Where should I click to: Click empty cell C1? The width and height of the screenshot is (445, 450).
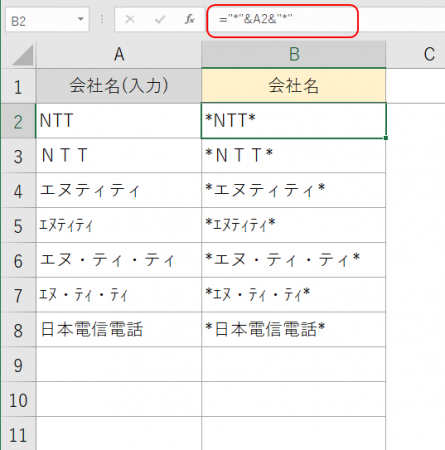(415, 86)
